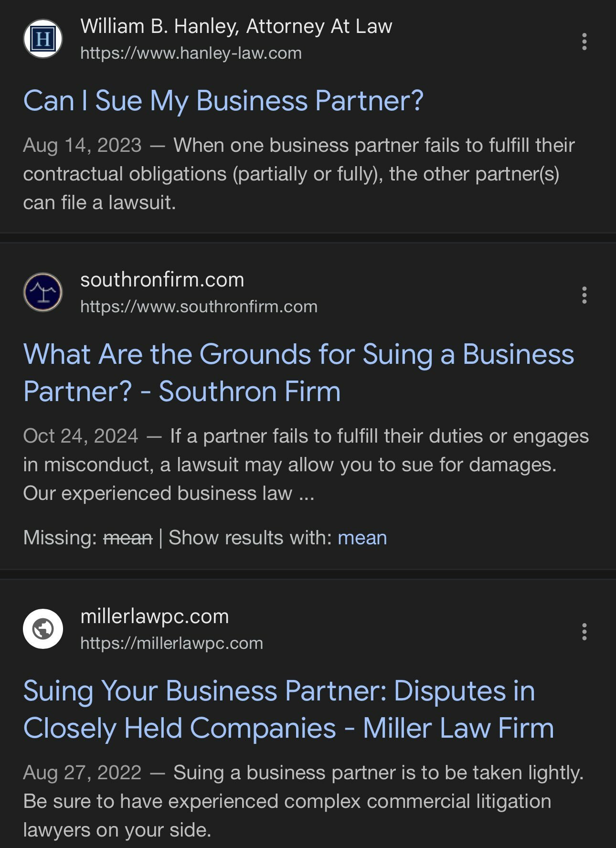This screenshot has width=616, height=848.
Task: Click the https://millerlawpc.com URL
Action: coord(171,643)
